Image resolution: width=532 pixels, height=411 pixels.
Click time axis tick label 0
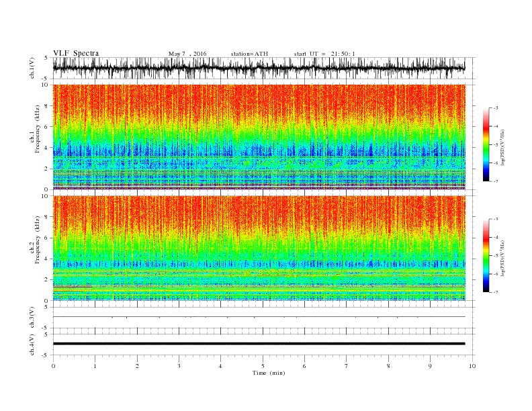(53, 366)
